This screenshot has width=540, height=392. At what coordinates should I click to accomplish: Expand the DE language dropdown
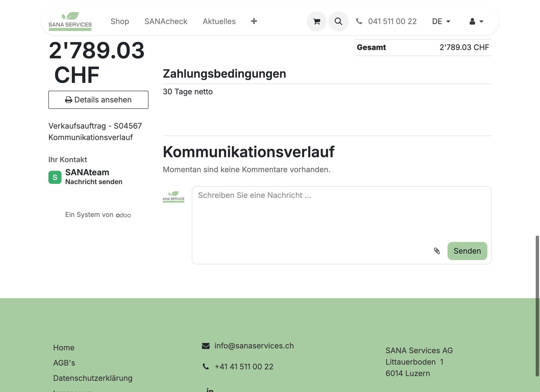pyautogui.click(x=441, y=21)
